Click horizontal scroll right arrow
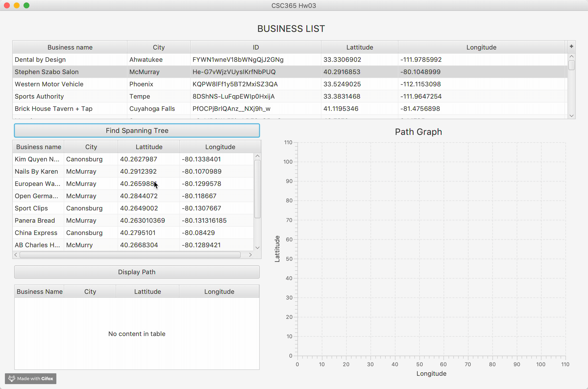Image resolution: width=588 pixels, height=389 pixels. pyautogui.click(x=250, y=255)
